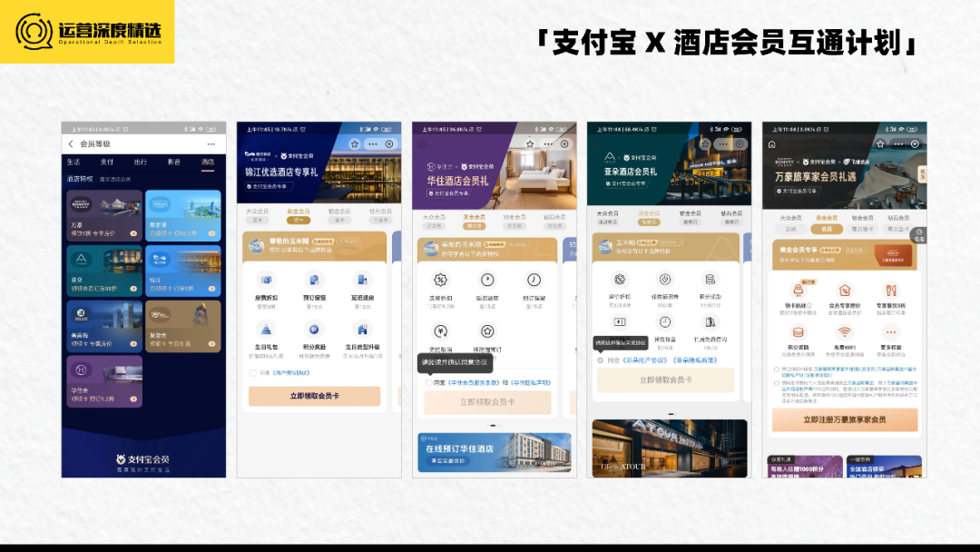
Task: Select 酒店 tab in 会员等级
Action: 208,162
